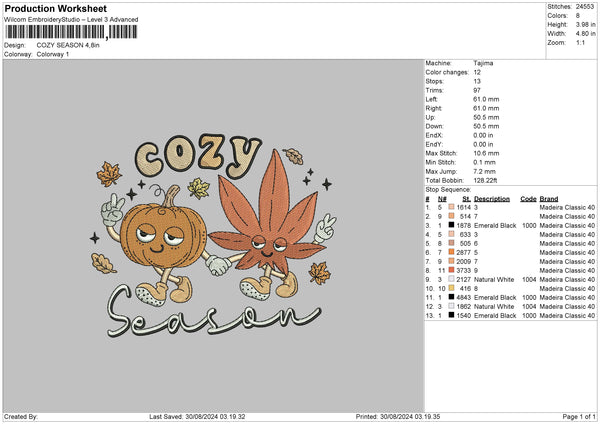Click the red-orange swatch in stop 8
600x424 pixels.
pos(452,270)
